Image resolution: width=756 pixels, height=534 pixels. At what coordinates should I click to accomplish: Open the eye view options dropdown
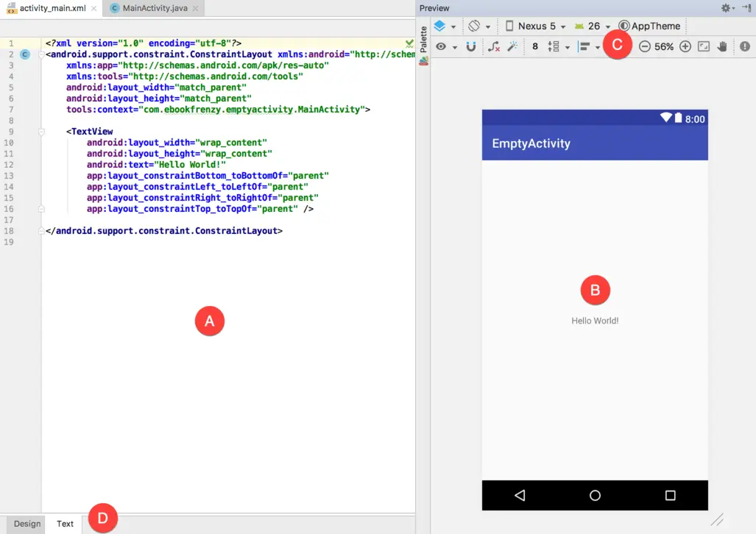[x=445, y=46]
